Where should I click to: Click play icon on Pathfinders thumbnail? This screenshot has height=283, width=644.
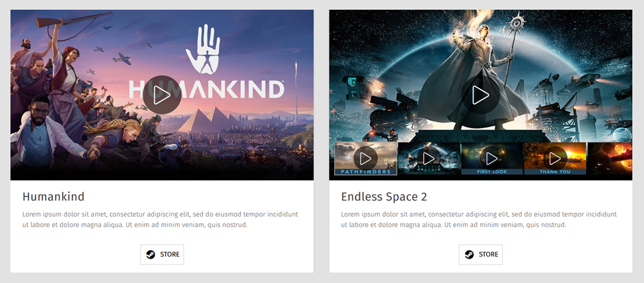[365, 158]
